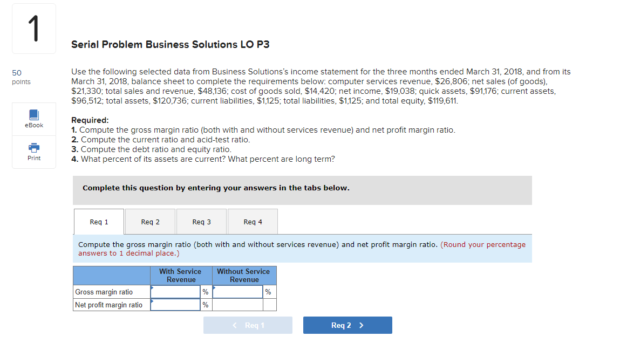Click the gross margin ratio Without Service Revenue field
This screenshot has height=364, width=620.
click(x=237, y=291)
